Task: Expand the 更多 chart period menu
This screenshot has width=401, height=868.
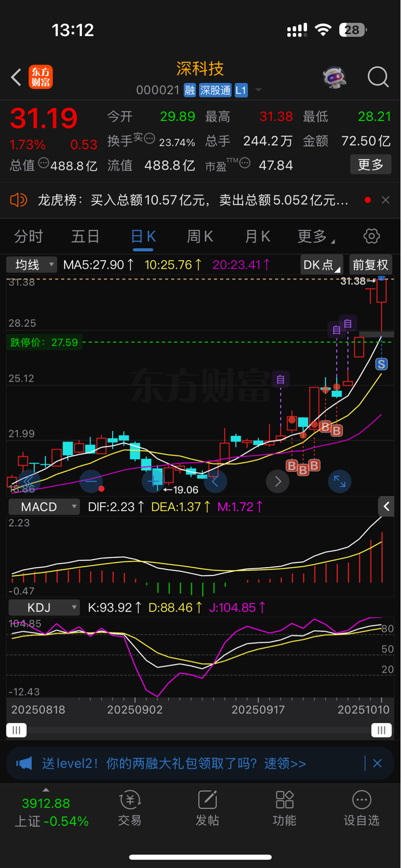Action: [x=316, y=237]
